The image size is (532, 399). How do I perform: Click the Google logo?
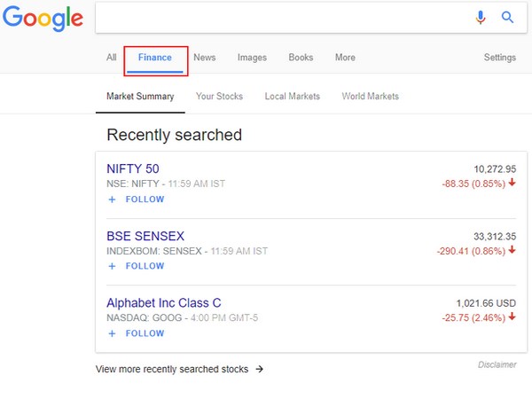click(x=43, y=18)
